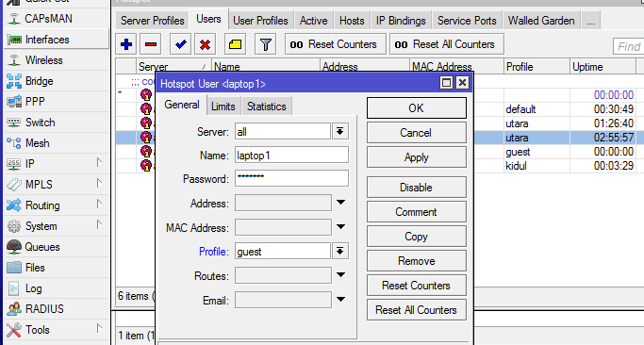
Task: Open the Server dropdown list
Action: [340, 131]
